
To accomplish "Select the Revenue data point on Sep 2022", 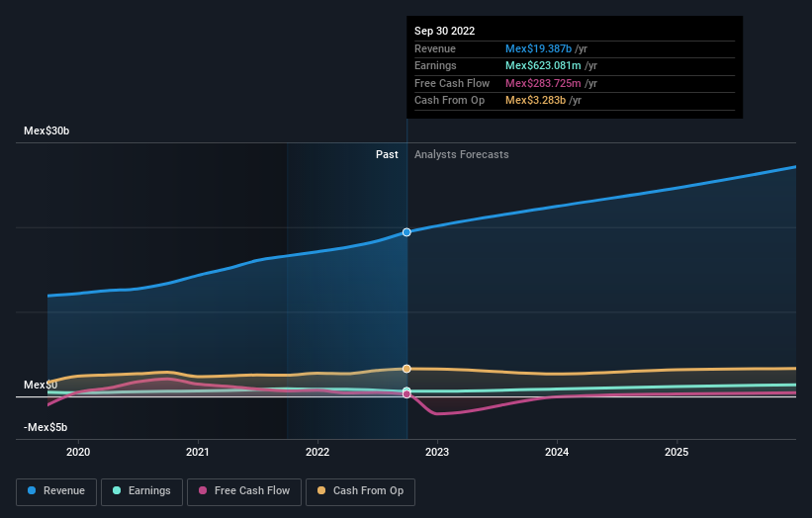I will point(406,232).
